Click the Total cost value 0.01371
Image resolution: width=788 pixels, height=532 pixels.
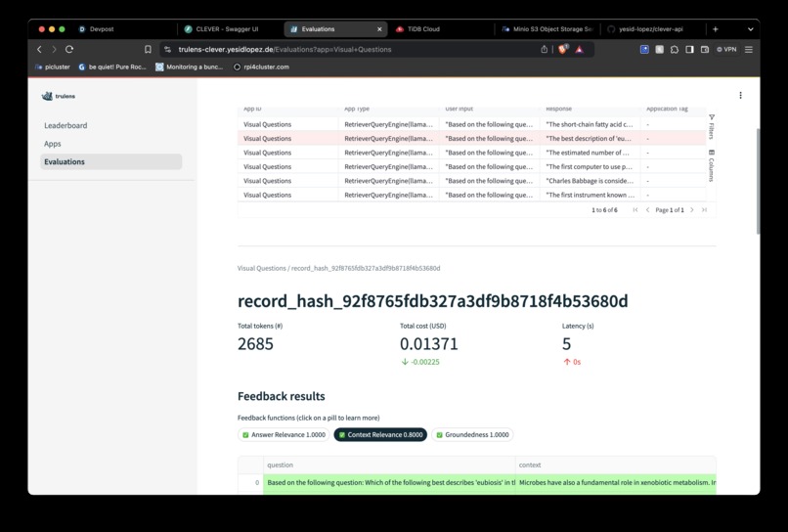click(x=428, y=344)
